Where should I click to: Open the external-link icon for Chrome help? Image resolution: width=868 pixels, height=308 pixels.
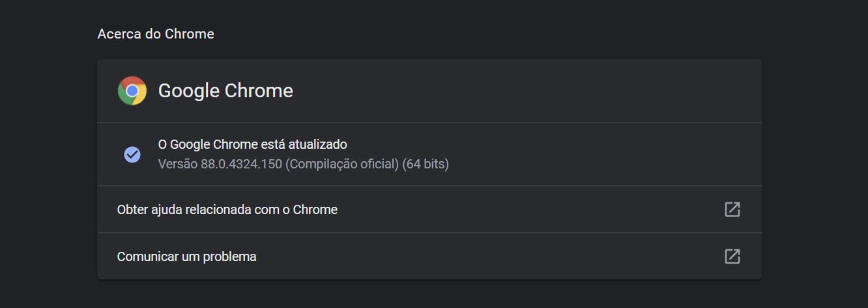(732, 209)
